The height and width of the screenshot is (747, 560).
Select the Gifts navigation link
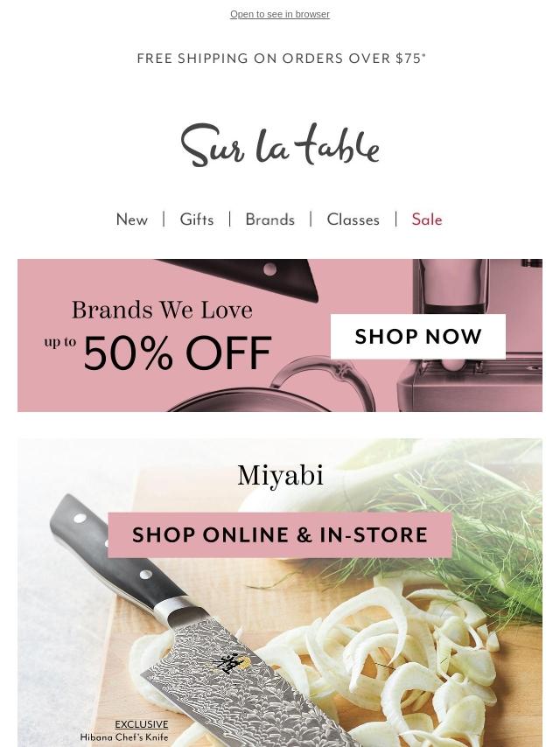point(197,220)
